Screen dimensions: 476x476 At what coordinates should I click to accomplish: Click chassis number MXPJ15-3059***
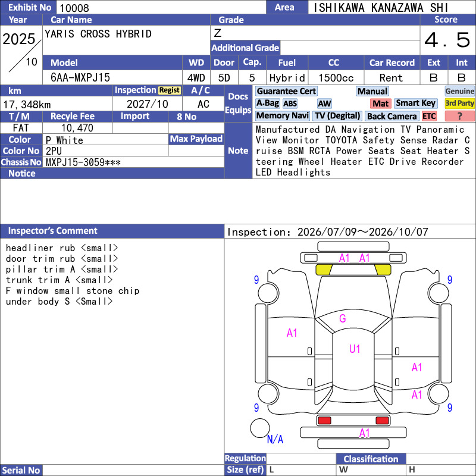[x=83, y=162]
